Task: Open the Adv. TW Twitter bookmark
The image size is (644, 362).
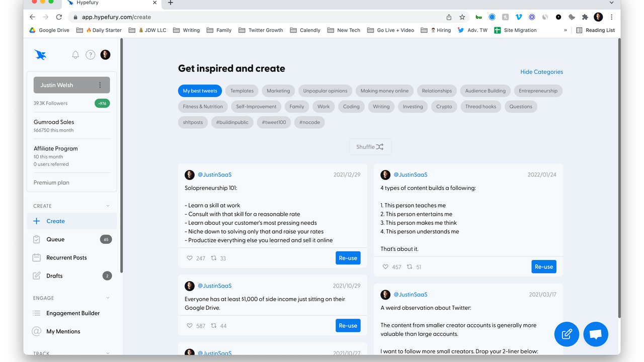Action: [472, 30]
